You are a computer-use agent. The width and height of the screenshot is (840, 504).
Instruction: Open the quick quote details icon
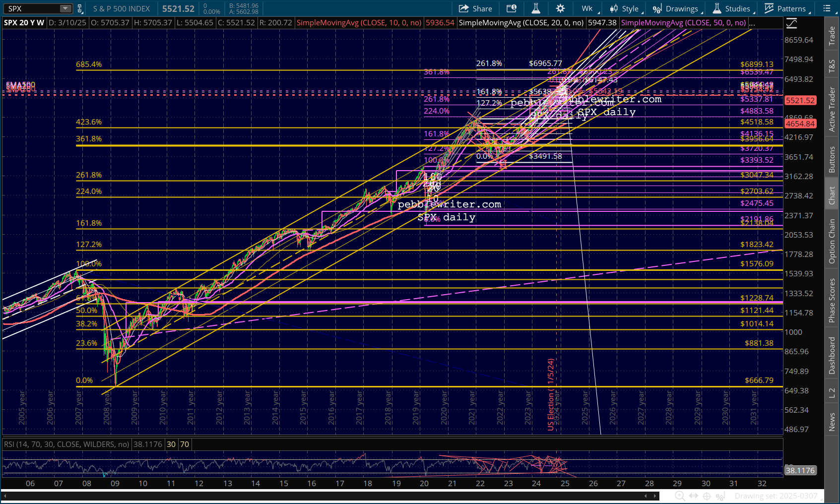[x=511, y=8]
